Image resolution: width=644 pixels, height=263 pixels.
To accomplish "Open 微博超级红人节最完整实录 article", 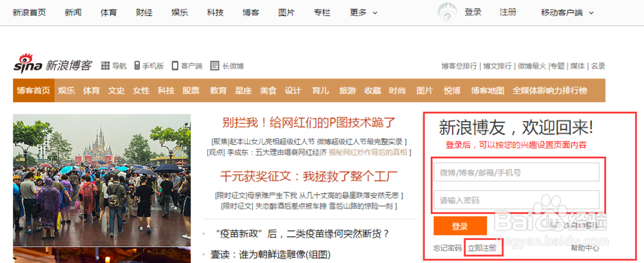I will [360, 142].
